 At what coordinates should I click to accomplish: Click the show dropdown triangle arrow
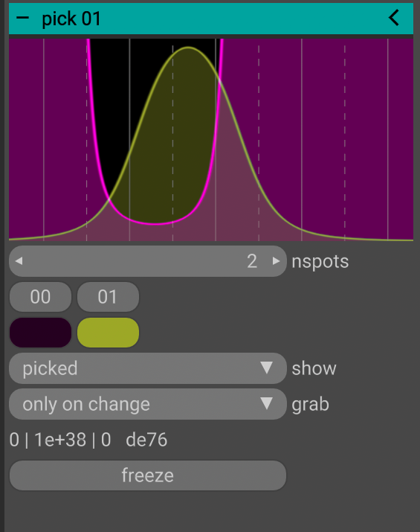(266, 368)
